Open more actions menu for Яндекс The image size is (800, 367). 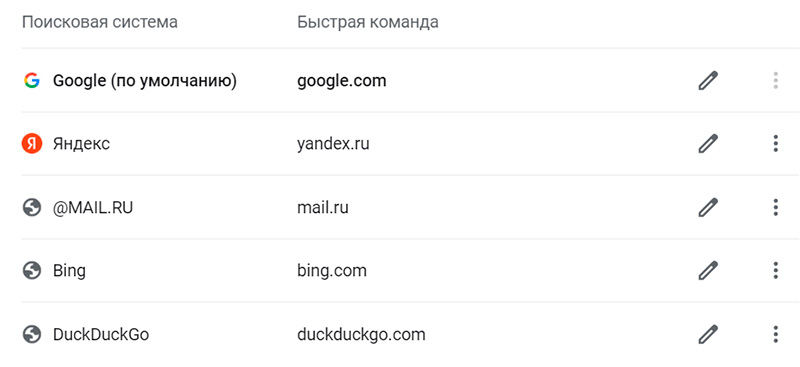click(775, 144)
